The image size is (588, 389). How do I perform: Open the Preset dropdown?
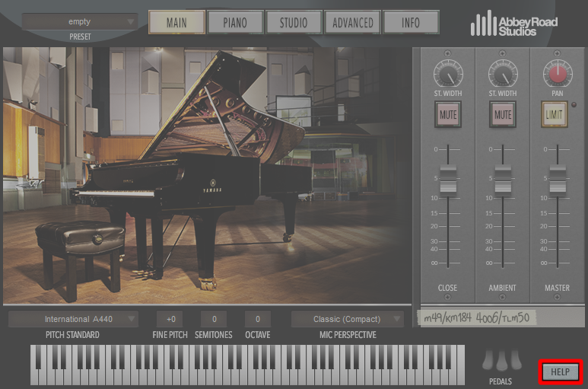80,21
